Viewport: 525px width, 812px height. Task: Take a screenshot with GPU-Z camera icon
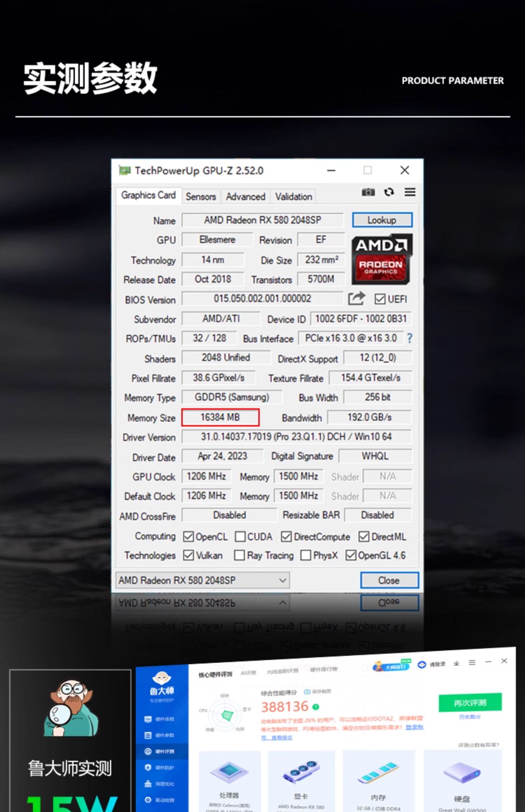pos(368,192)
